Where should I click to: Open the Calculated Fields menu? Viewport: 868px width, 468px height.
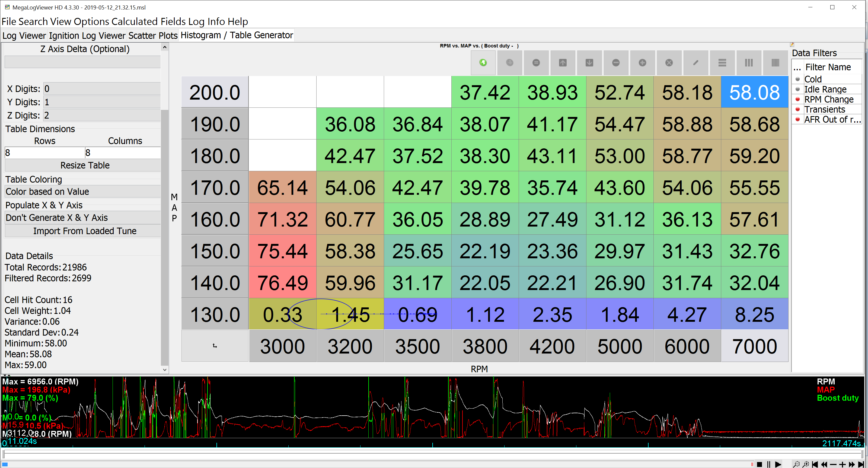[148, 21]
